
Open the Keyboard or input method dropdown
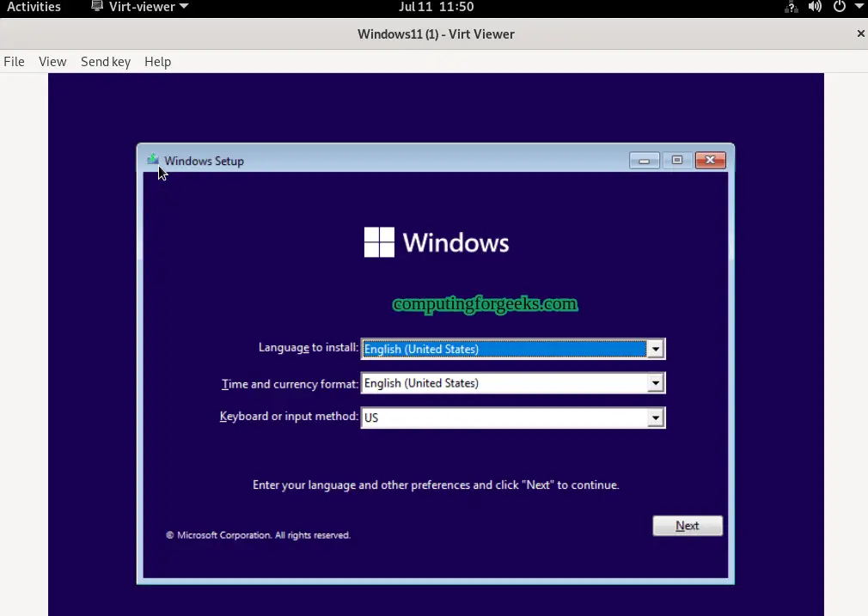click(656, 418)
